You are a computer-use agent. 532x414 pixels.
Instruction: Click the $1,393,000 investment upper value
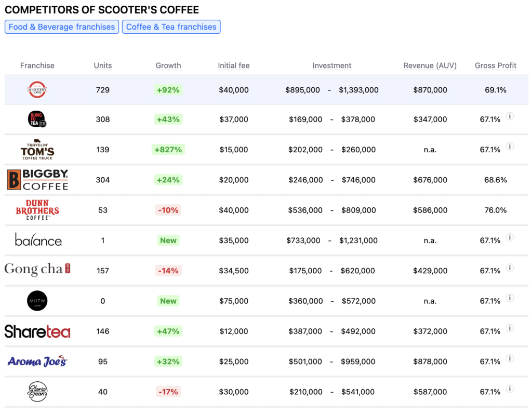coord(358,90)
